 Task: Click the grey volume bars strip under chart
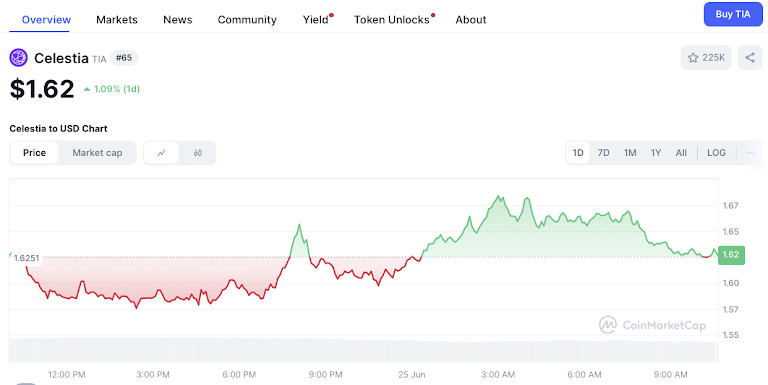(x=362, y=350)
